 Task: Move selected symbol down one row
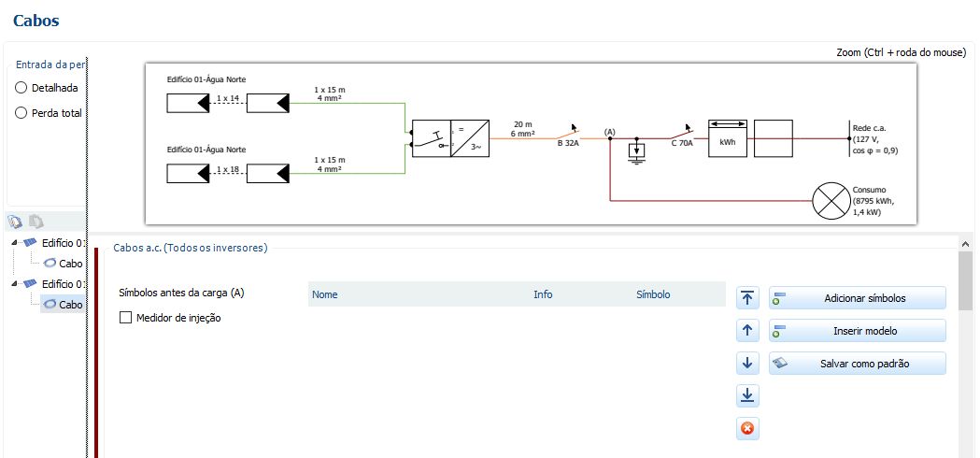point(746,363)
